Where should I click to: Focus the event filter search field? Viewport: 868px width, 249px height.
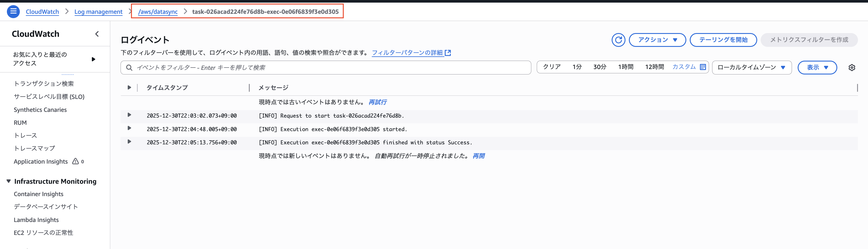point(326,68)
